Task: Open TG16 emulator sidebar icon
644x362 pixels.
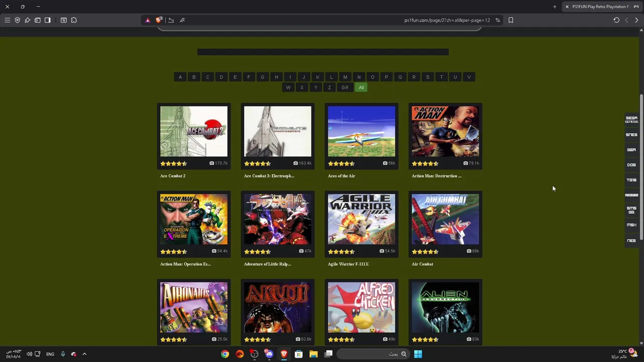Action: pyautogui.click(x=631, y=180)
